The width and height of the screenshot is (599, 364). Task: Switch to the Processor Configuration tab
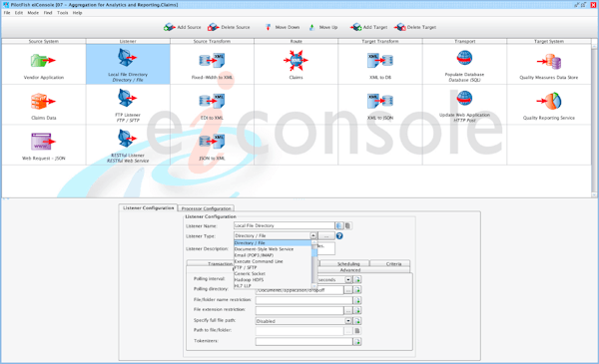click(206, 208)
